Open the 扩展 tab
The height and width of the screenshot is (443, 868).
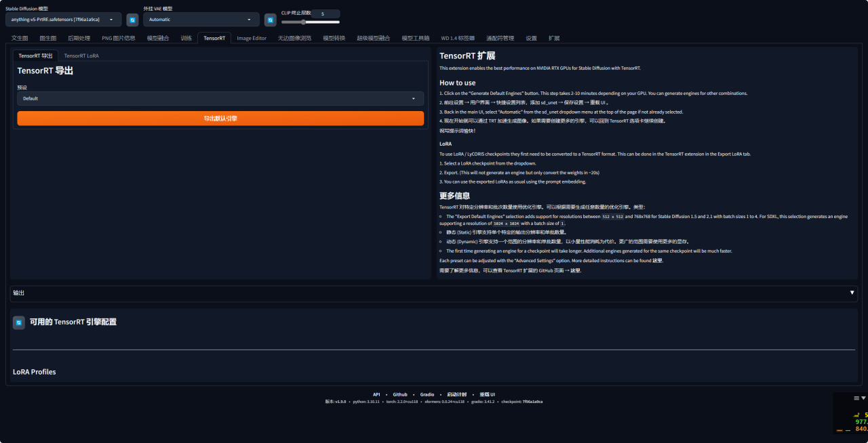point(554,38)
